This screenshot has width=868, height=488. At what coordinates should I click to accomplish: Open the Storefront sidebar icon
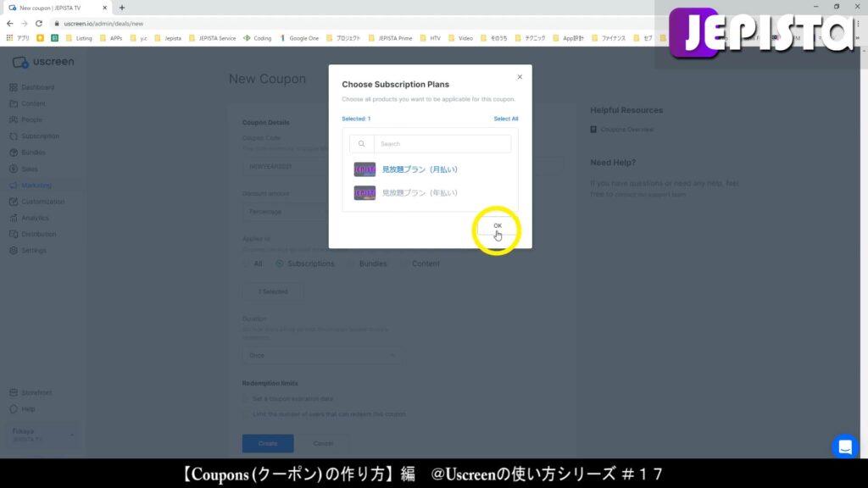pyautogui.click(x=14, y=392)
